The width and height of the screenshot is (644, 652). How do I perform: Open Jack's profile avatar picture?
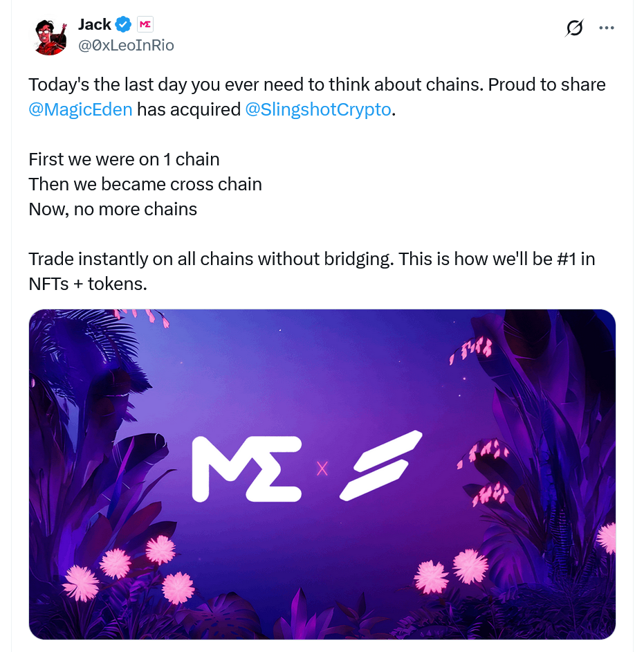(50, 36)
